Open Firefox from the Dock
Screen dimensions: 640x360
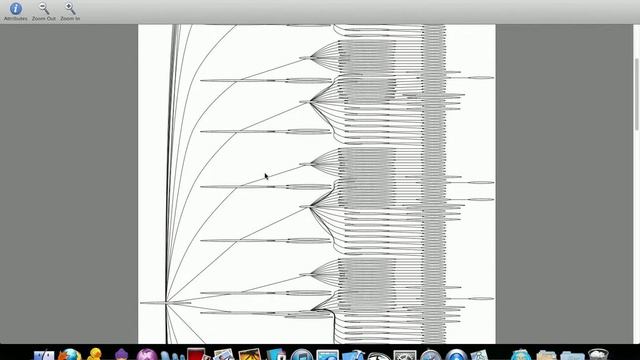click(69, 354)
